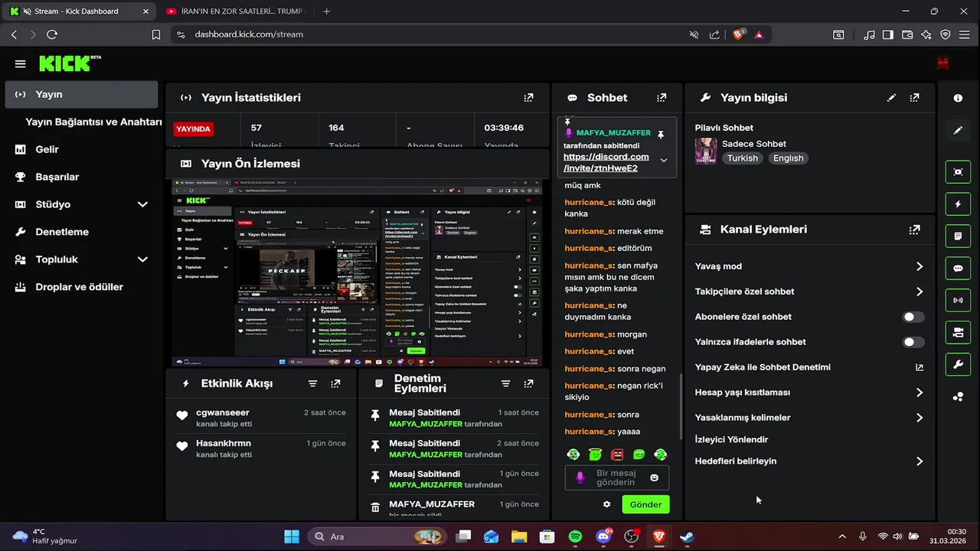Click the broadcast signal sidebar icon
The height and width of the screenshot is (551, 980).
[958, 300]
